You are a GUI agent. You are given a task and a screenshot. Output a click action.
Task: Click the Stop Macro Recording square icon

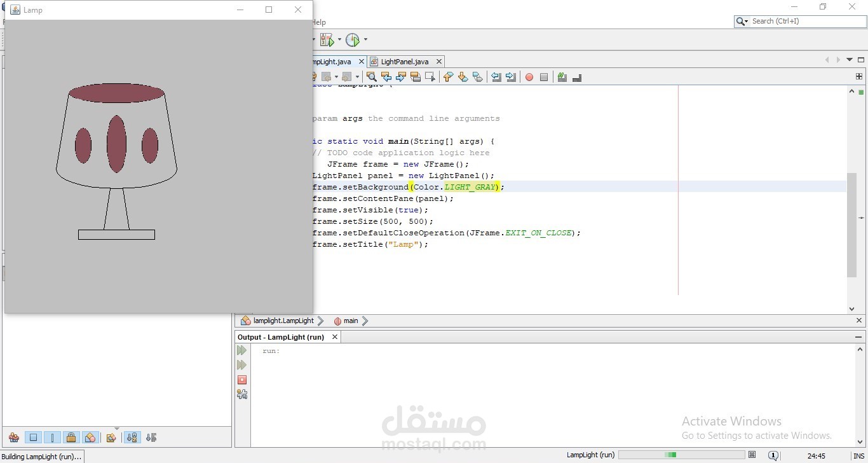click(544, 77)
